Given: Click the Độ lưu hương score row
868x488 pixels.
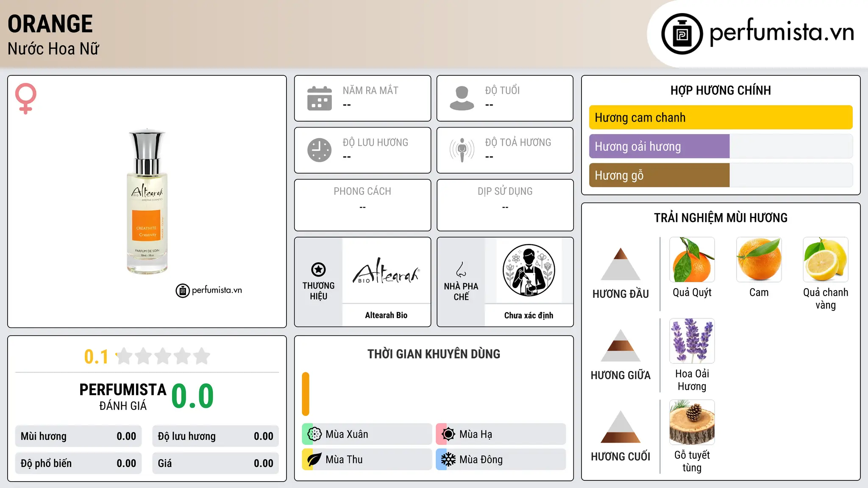Looking at the screenshot, I should [216, 436].
